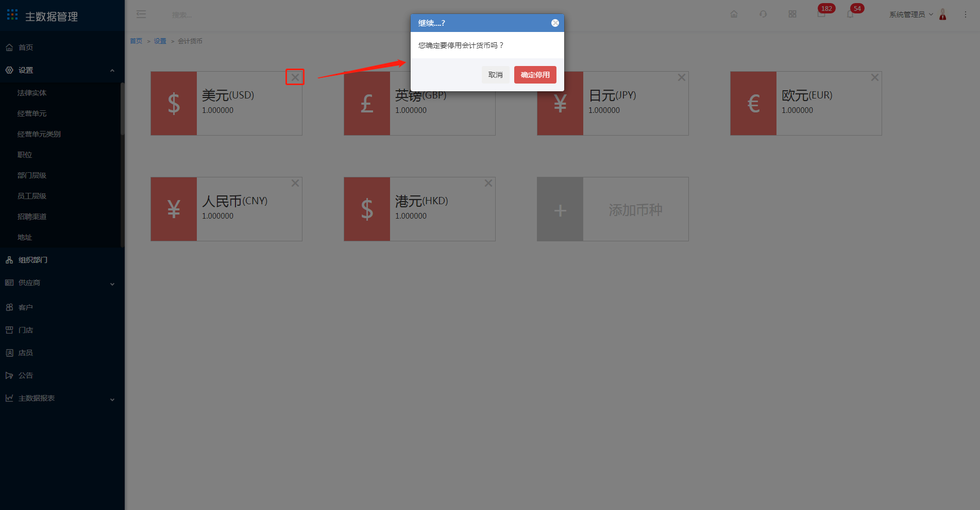This screenshot has width=980, height=510.
Task: Click the X on the 人民币(CNY) card
Action: coord(295,183)
